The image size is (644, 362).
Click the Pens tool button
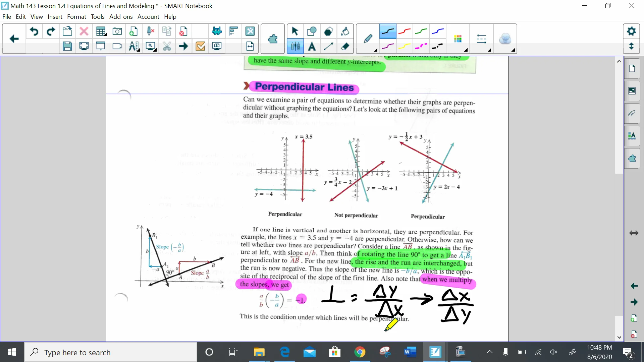coord(295,46)
